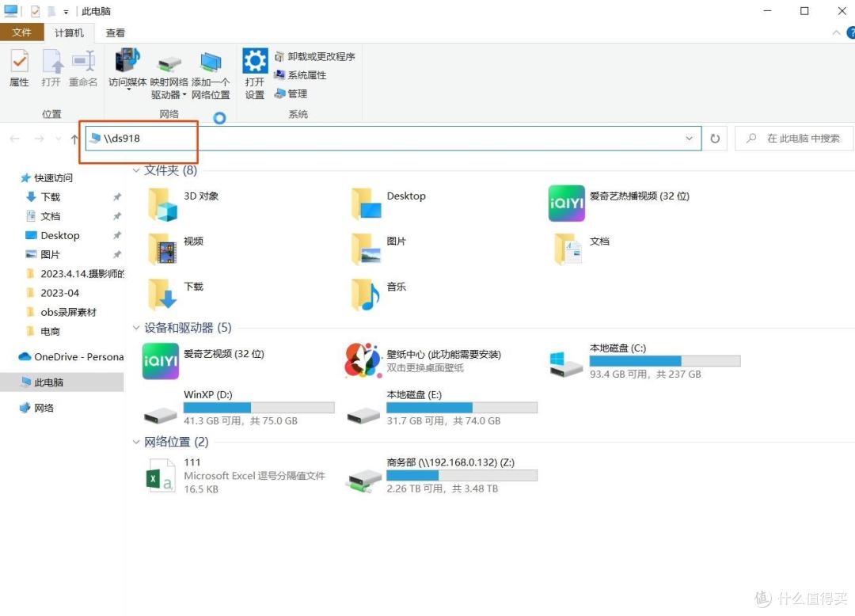Image resolution: width=855 pixels, height=616 pixels.
Task: Select 爱奇艺视频 (32 位) device icon
Action: (160, 361)
